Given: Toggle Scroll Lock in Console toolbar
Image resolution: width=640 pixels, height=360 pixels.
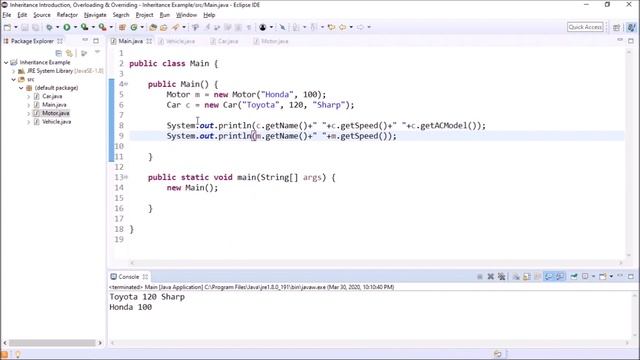Looking at the screenshot, I should click(x=527, y=277).
